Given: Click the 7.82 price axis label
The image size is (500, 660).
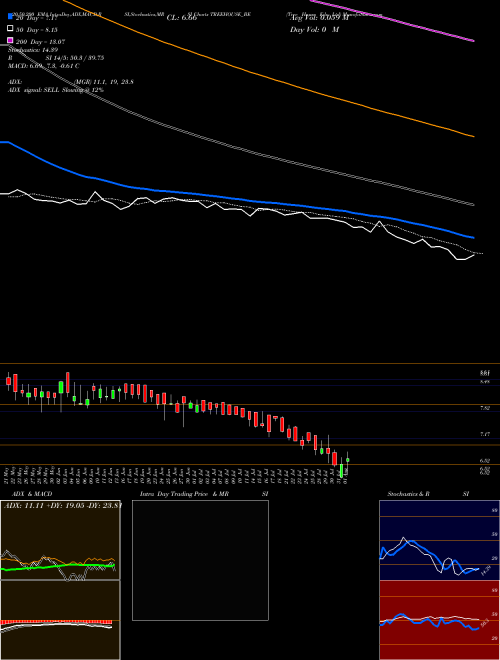Looking at the screenshot, I should coord(484,408).
